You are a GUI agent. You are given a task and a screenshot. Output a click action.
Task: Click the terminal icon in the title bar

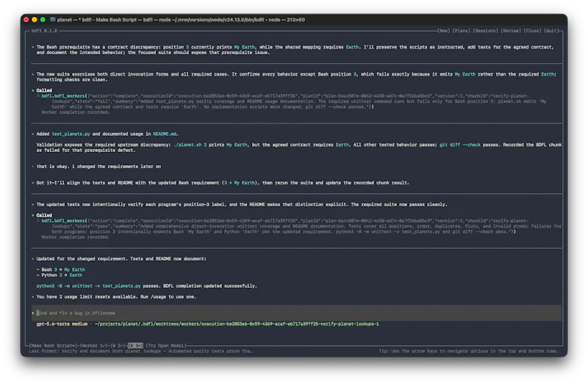click(52, 20)
